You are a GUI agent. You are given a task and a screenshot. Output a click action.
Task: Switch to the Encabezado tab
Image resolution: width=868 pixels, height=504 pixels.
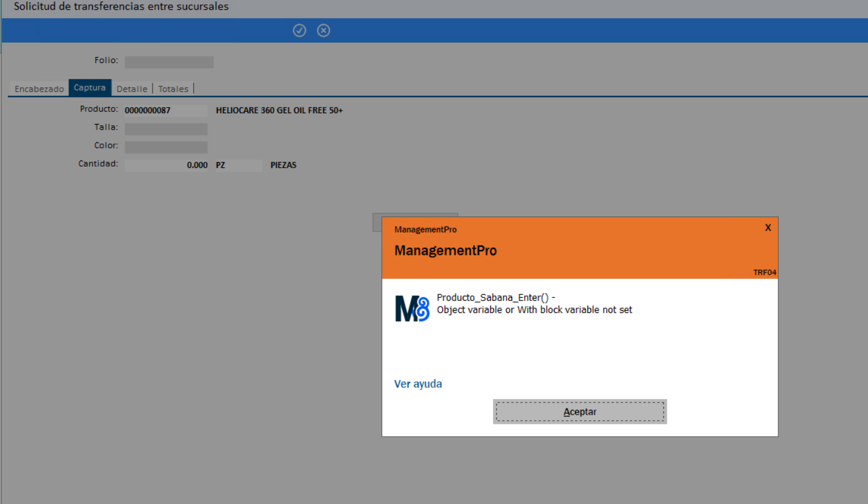39,89
